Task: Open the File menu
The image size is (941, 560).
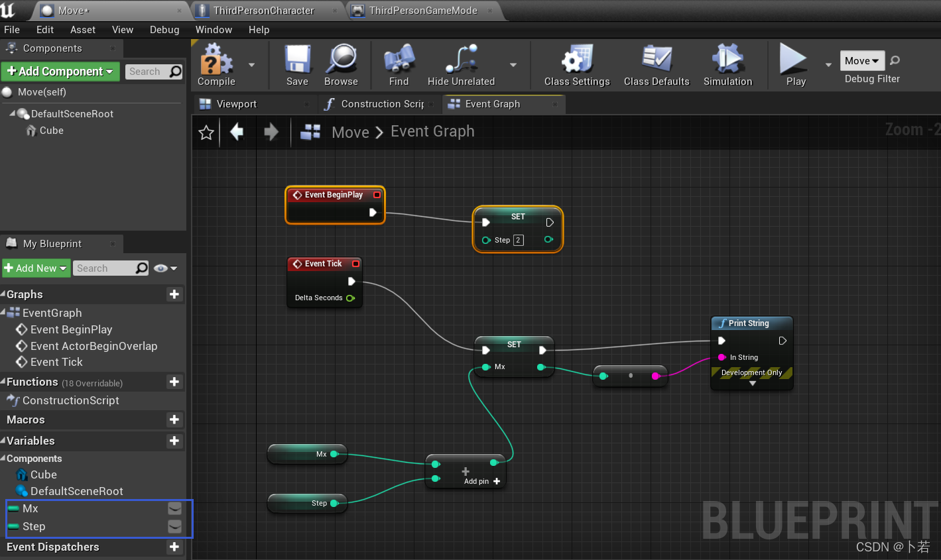Action: 12,30
